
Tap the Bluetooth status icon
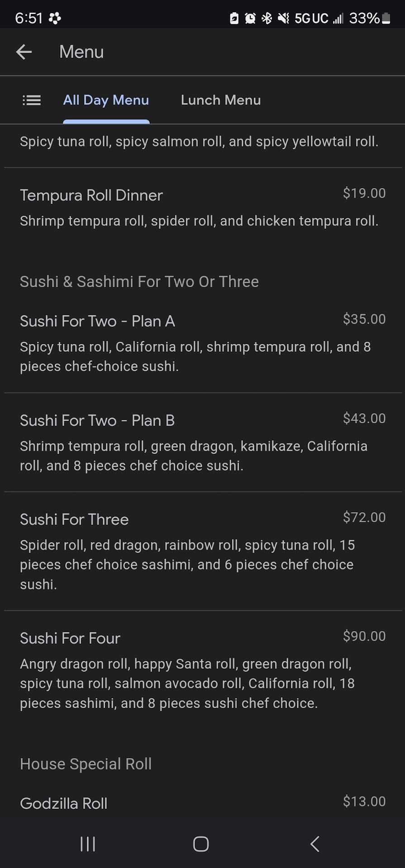tap(267, 18)
